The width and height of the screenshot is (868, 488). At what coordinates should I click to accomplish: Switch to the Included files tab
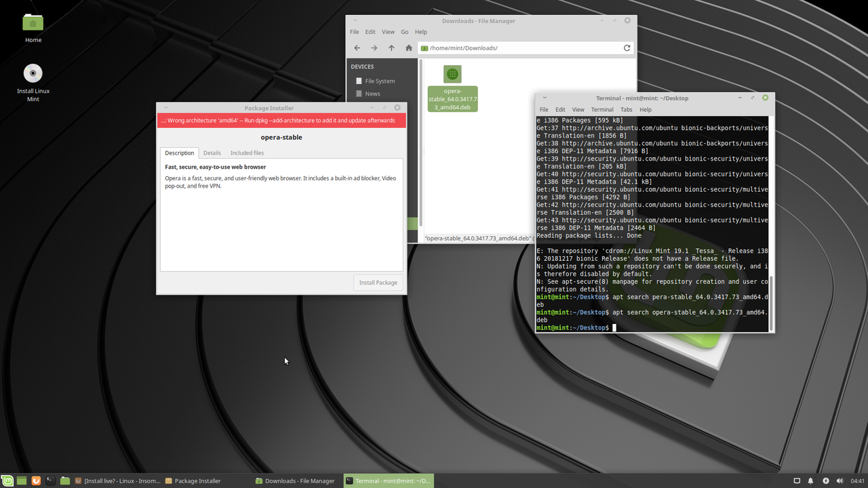247,153
